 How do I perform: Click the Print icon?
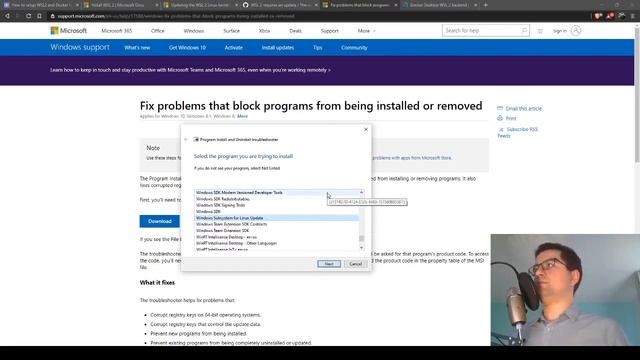coord(500,118)
